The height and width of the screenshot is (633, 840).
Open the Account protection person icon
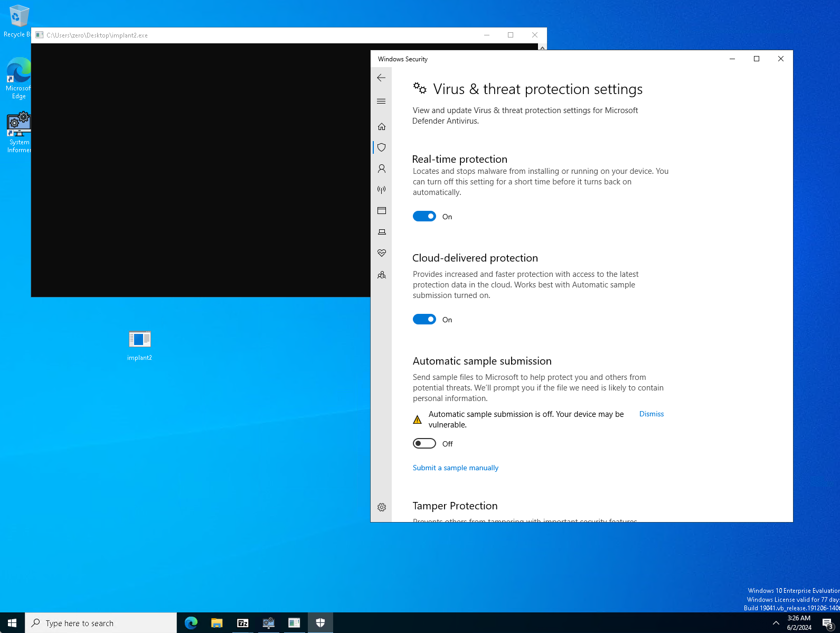(x=382, y=169)
